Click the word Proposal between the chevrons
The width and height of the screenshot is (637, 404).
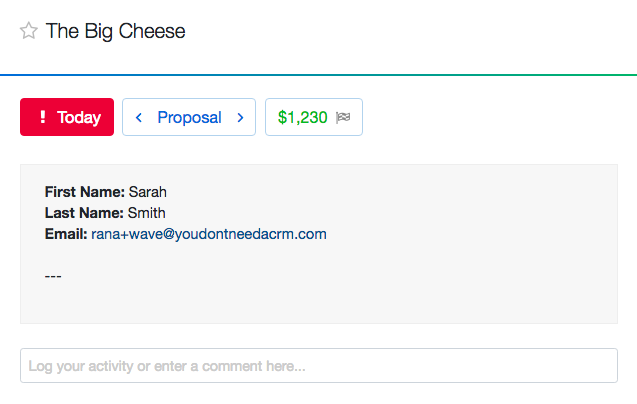coord(189,118)
